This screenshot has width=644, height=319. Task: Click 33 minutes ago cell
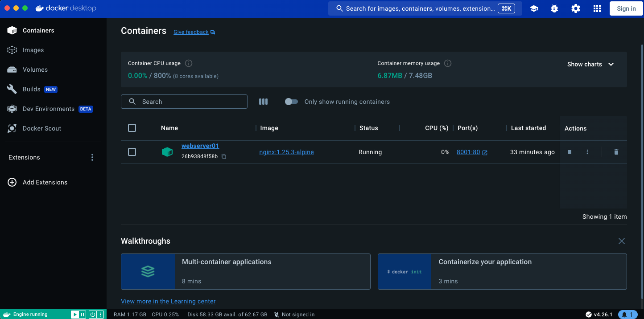(533, 152)
